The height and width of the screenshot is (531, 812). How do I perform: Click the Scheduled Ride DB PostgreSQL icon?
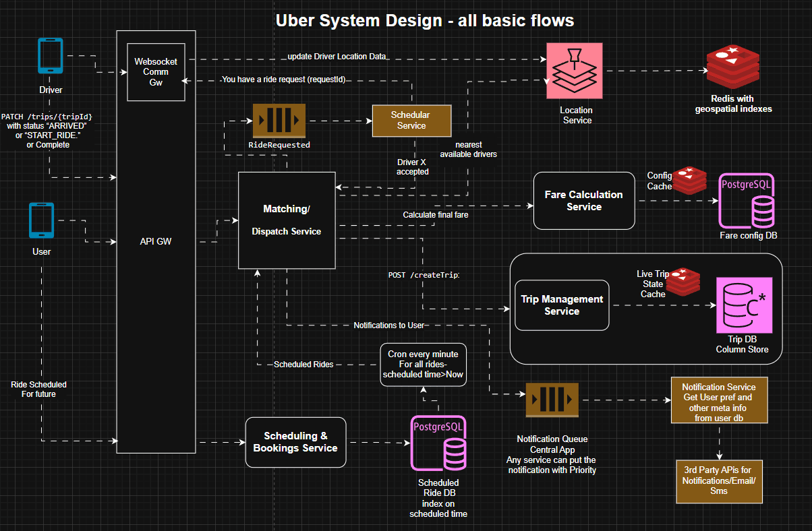(x=438, y=443)
